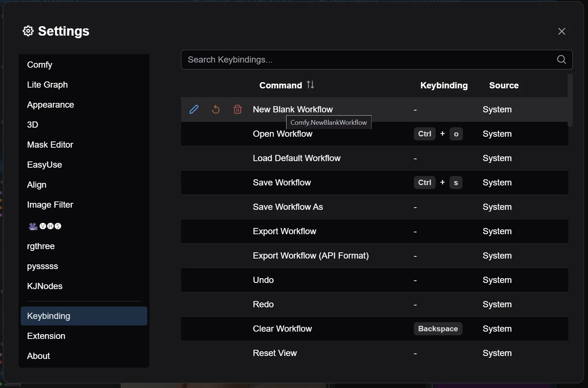The image size is (588, 388).
Task: Select the Mask Editor category
Action: pyautogui.click(x=50, y=145)
